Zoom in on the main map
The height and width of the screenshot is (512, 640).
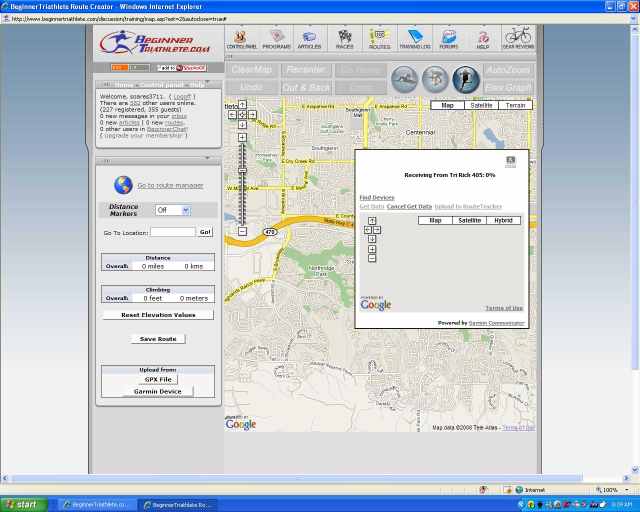(x=242, y=137)
